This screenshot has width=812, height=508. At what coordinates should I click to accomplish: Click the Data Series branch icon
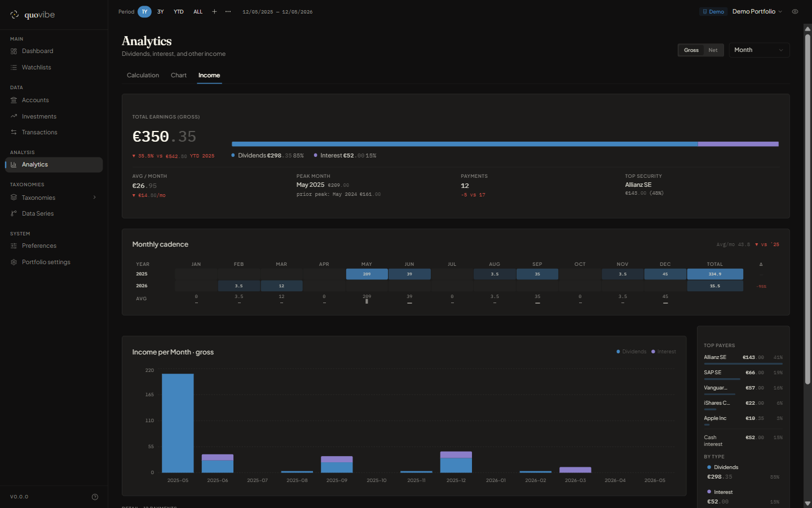pyautogui.click(x=14, y=214)
